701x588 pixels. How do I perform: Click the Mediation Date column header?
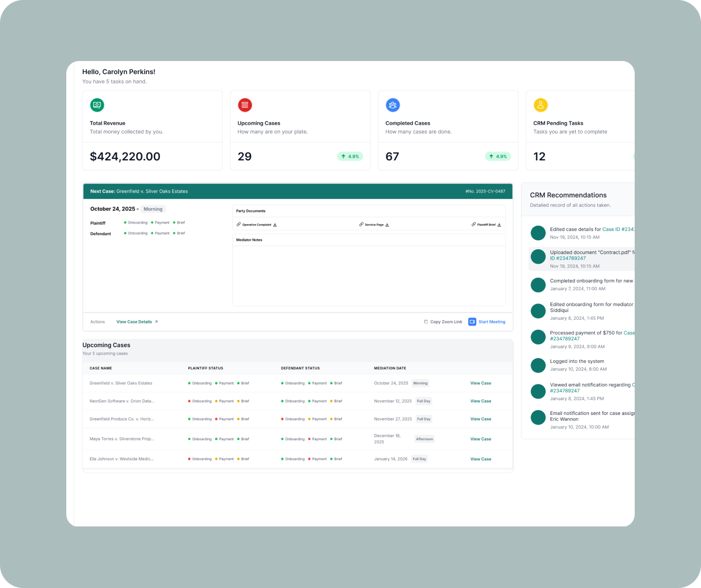(x=390, y=368)
